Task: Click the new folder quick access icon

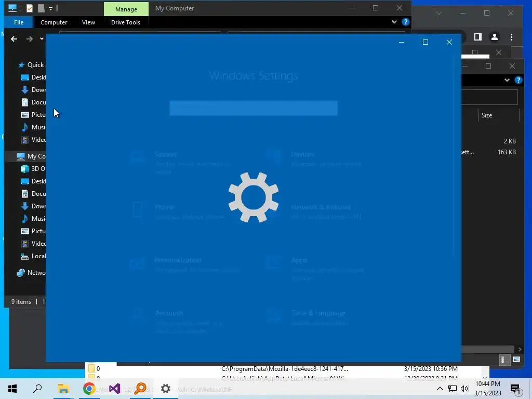Action: [x=41, y=8]
